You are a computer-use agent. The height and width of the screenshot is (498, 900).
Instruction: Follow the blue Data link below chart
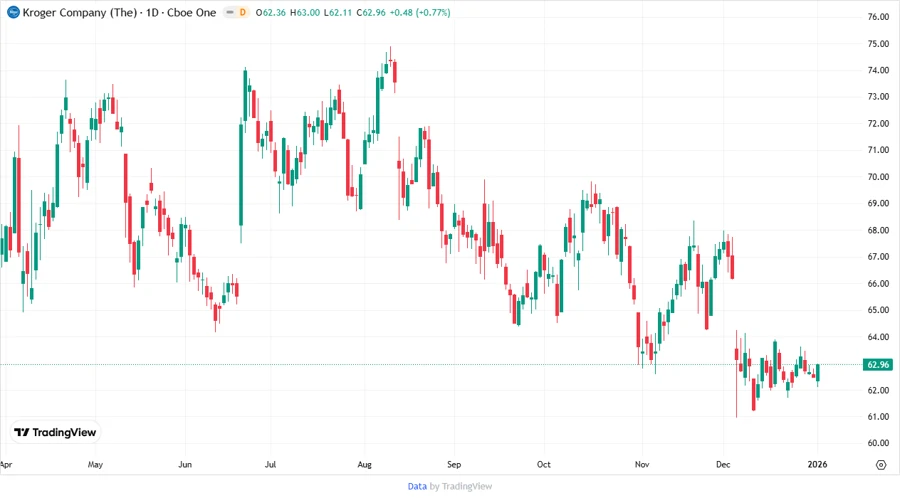(417, 487)
